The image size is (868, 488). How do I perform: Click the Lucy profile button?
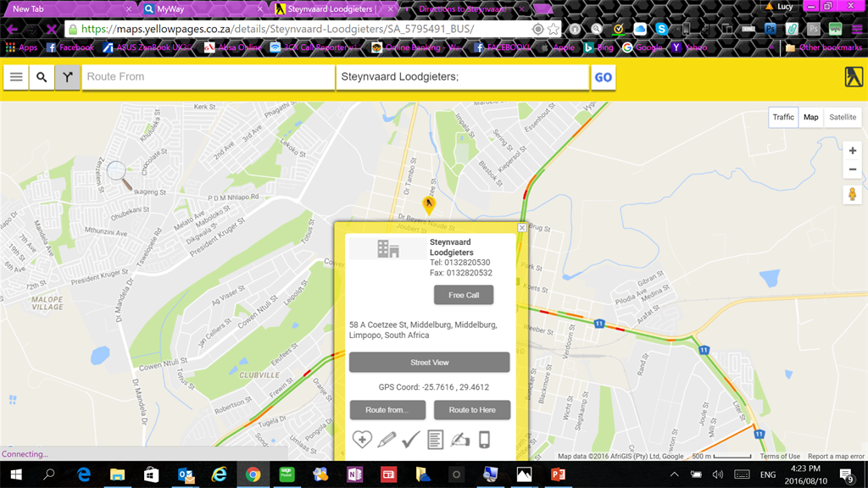tap(781, 7)
